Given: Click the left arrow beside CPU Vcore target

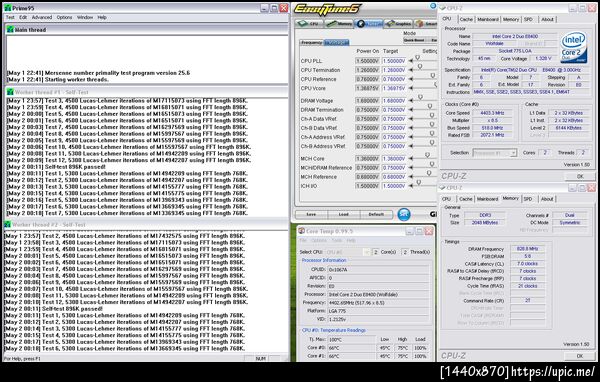Looking at the screenshot, I should pyautogui.click(x=411, y=88).
